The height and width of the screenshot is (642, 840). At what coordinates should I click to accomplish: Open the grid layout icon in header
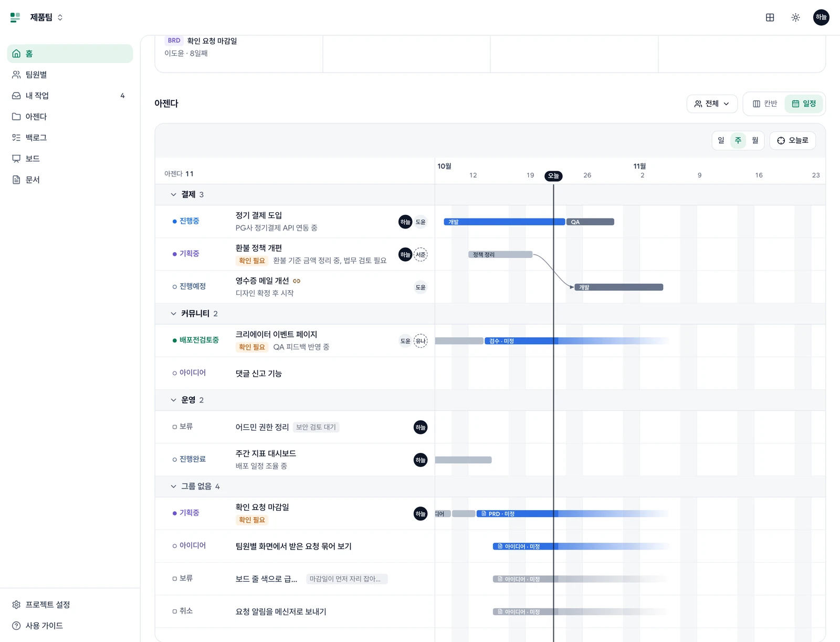point(770,17)
